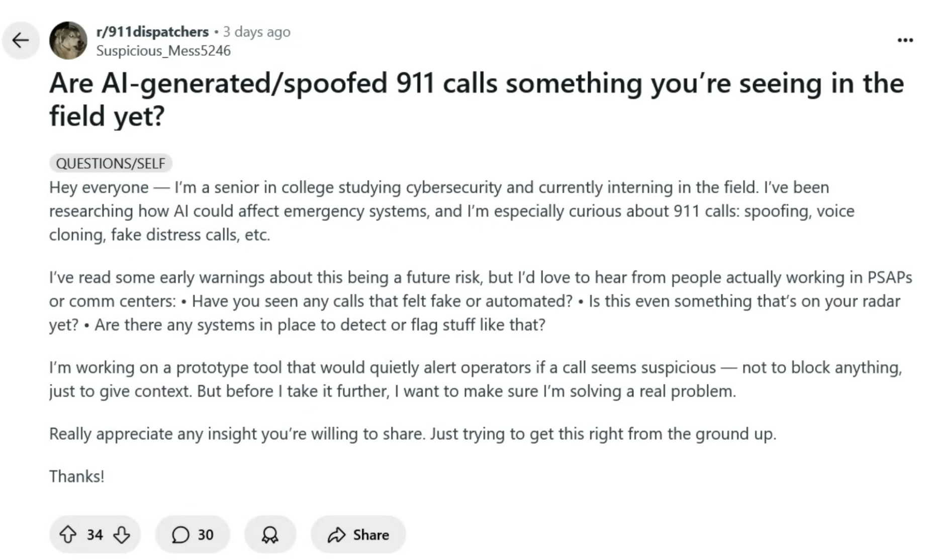931x560 pixels.
Task: Click the prototype tool paragraph
Action: 476,380
